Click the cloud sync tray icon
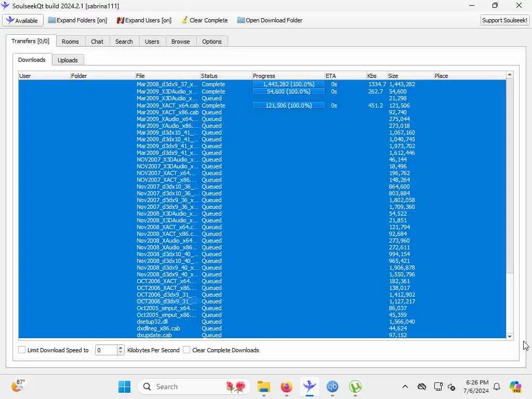 (x=422, y=387)
